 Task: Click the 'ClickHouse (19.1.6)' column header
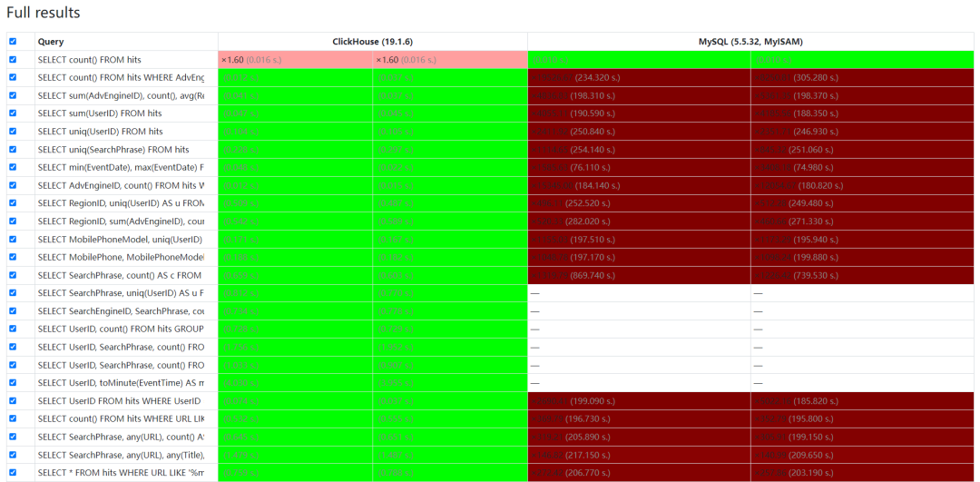click(373, 42)
